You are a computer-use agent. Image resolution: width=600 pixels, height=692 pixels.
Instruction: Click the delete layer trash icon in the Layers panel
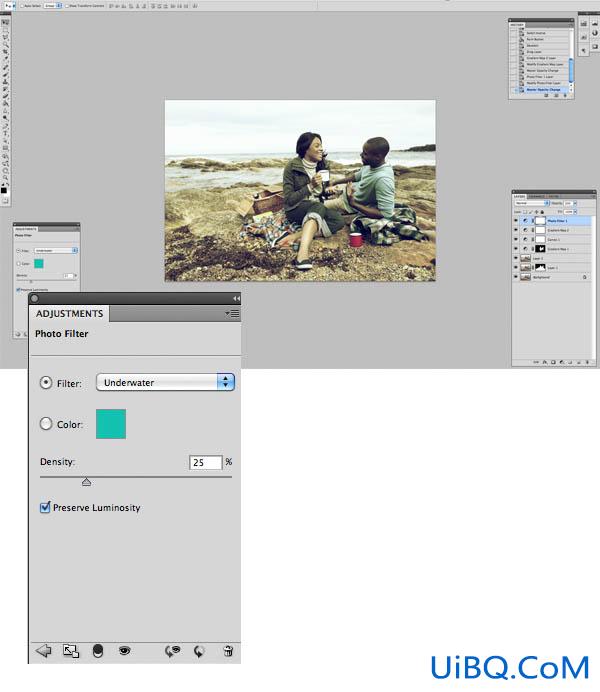(x=587, y=362)
